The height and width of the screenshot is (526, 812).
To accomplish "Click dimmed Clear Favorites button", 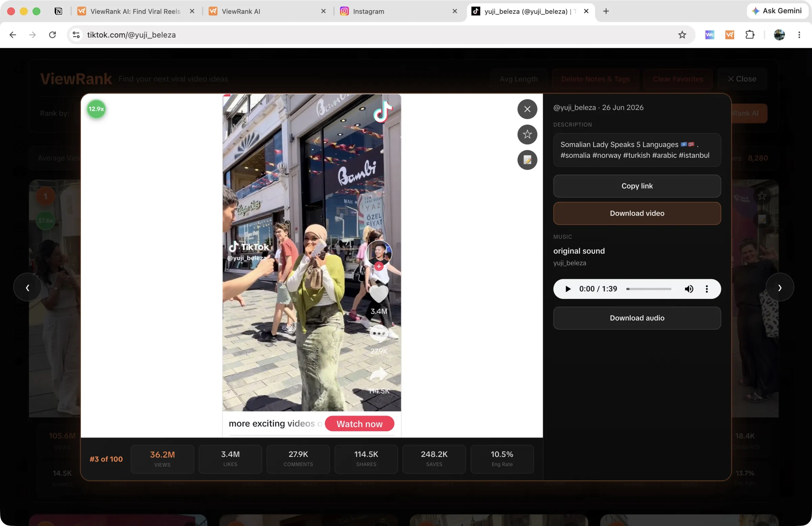I will (678, 79).
